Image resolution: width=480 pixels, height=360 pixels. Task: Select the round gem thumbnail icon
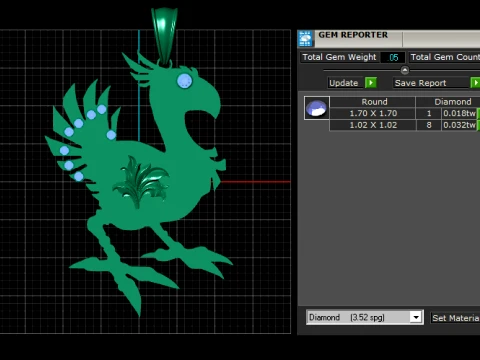click(317, 108)
